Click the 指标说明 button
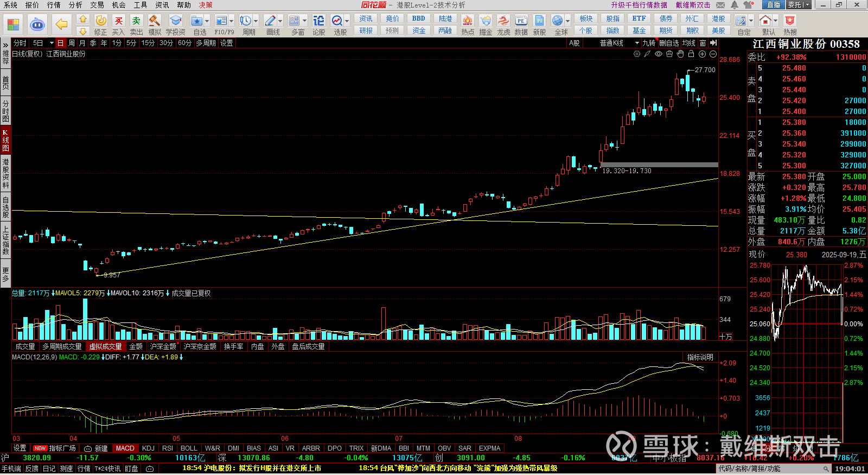The width and height of the screenshot is (868, 475). pyautogui.click(x=700, y=357)
